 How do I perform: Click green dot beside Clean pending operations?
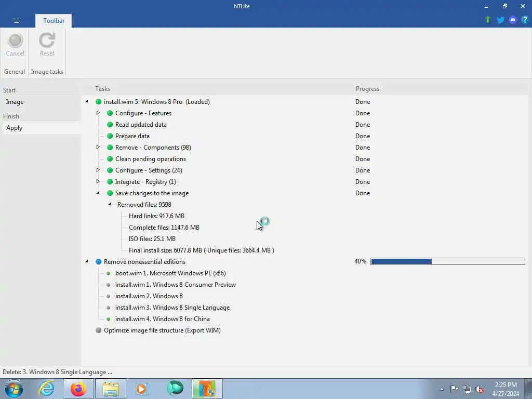pyautogui.click(x=110, y=159)
